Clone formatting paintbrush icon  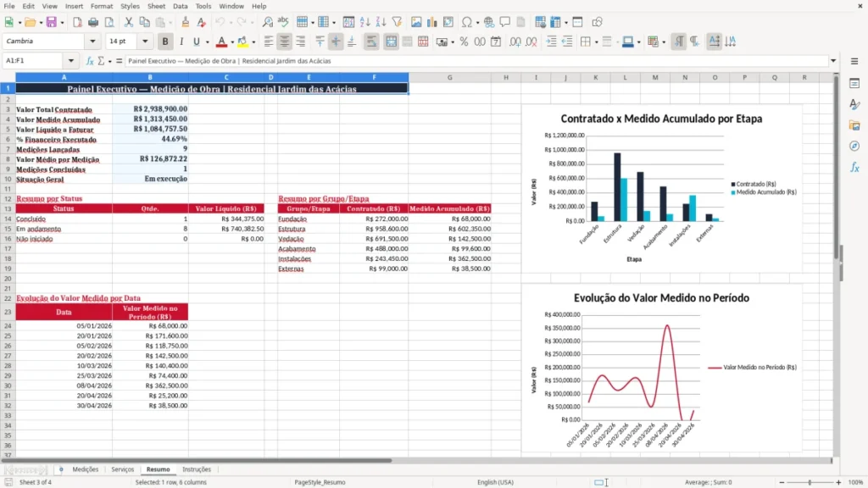coord(186,22)
